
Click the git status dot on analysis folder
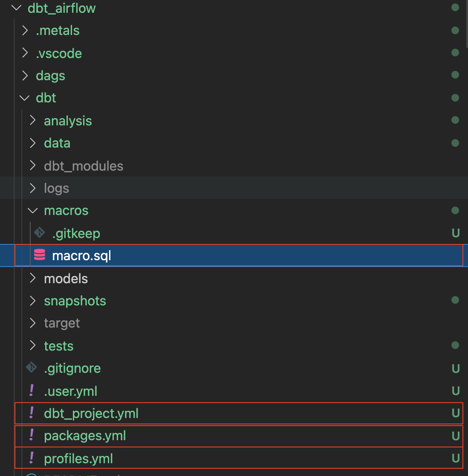tap(455, 120)
